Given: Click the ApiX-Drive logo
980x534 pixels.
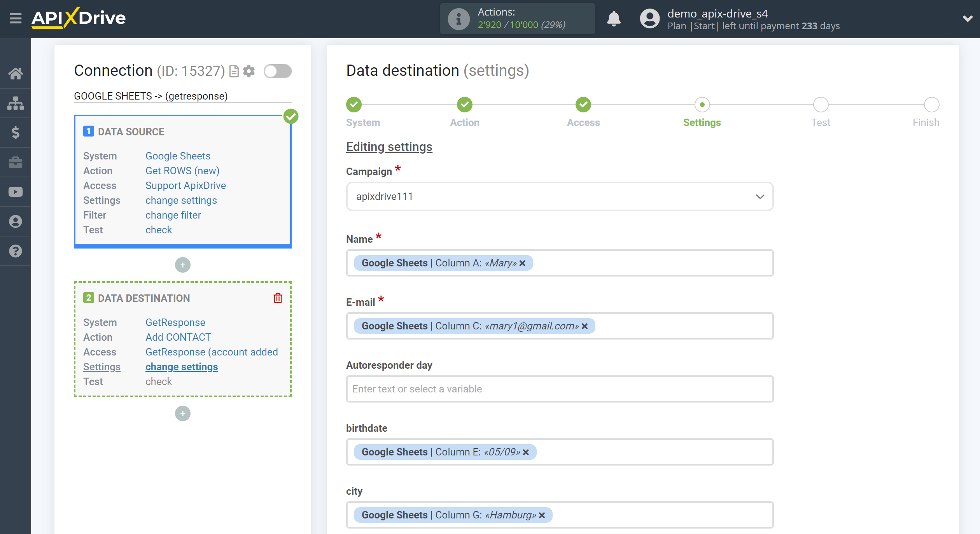Looking at the screenshot, I should pos(79,18).
